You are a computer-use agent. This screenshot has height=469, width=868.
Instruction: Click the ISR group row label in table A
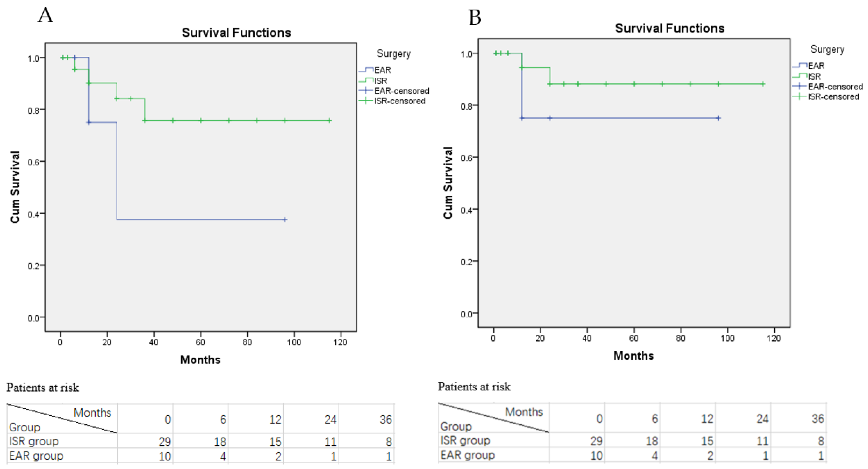(34, 441)
